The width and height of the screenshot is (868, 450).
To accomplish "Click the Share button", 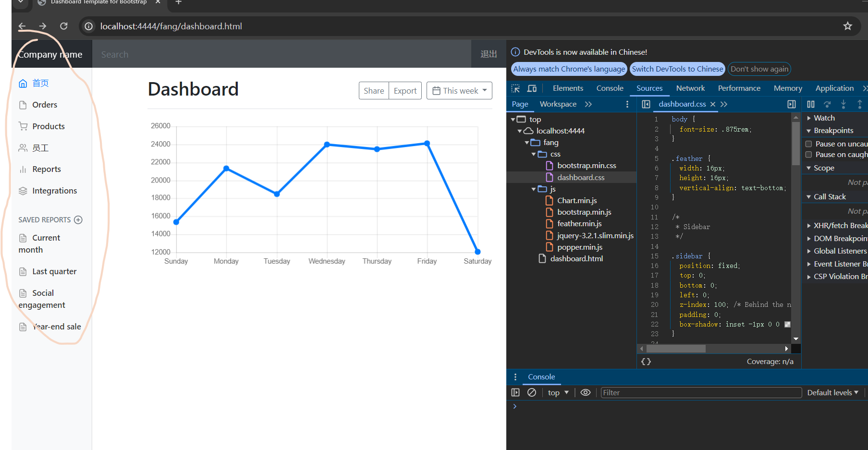I will pos(374,91).
